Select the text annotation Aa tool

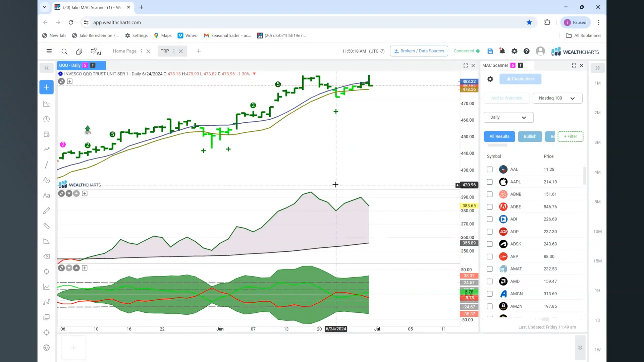coord(47,195)
